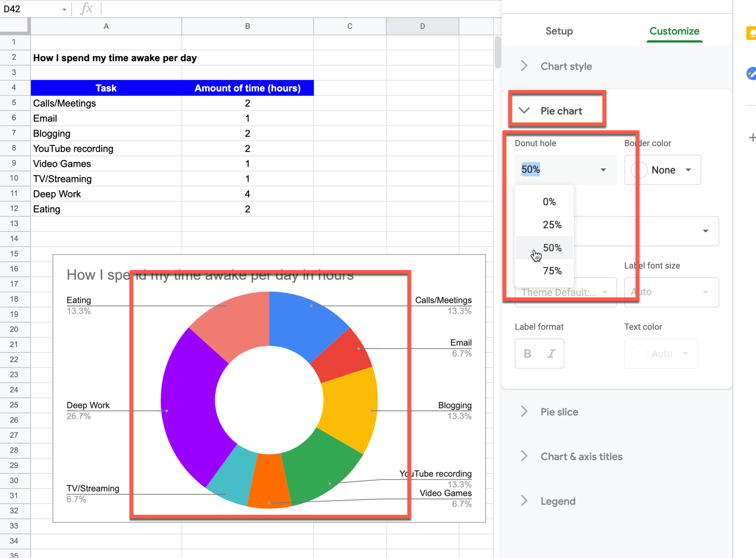Select the Eating cell in column A
The image size is (756, 558).
pos(106,209)
